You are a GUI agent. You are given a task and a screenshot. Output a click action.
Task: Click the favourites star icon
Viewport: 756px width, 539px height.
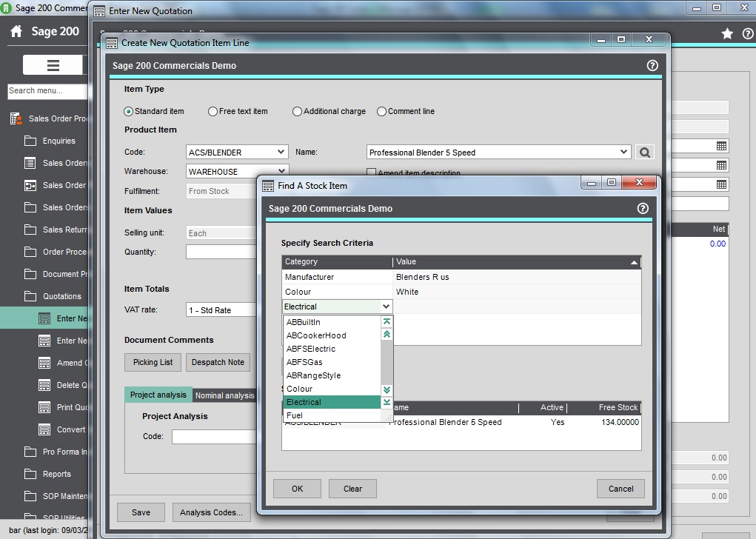(x=727, y=33)
